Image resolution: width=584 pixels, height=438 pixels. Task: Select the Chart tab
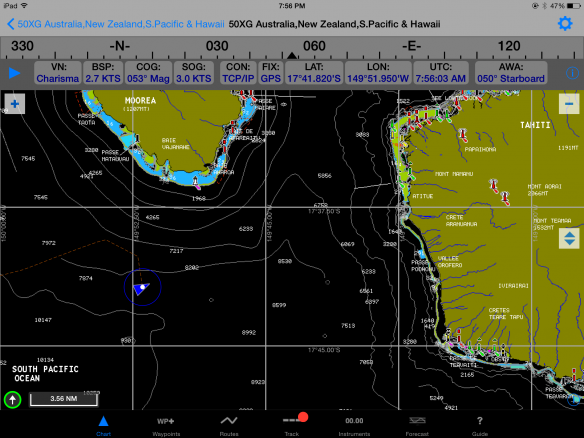(103, 426)
